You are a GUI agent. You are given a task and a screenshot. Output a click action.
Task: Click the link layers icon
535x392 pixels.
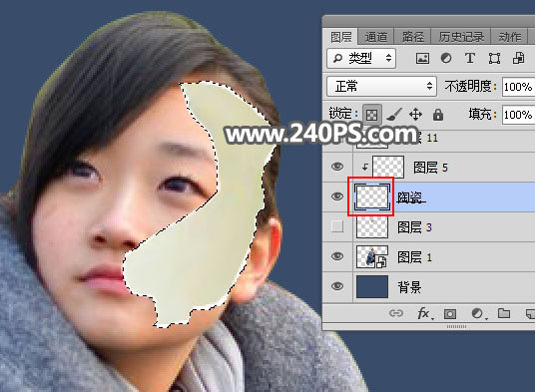(x=396, y=313)
